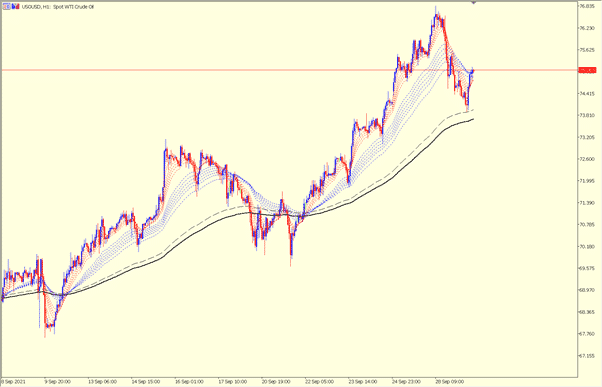Click the 69.575 price scale label
The height and width of the screenshot is (387, 602).
tap(587, 268)
